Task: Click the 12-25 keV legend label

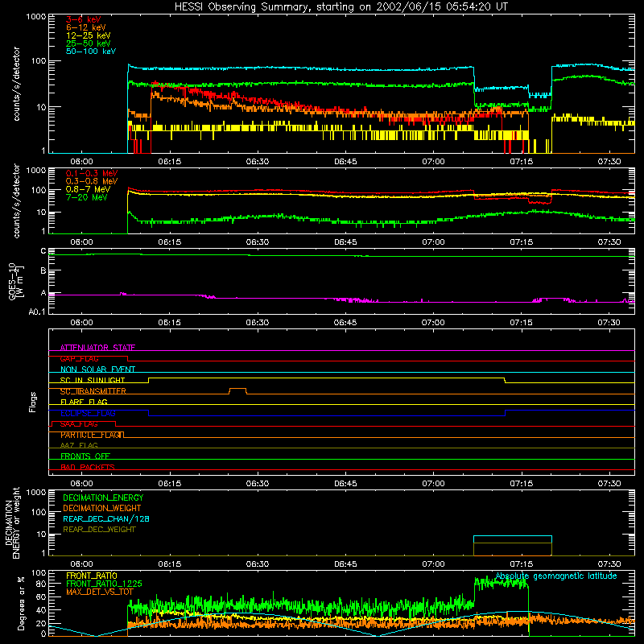Action: (89, 35)
